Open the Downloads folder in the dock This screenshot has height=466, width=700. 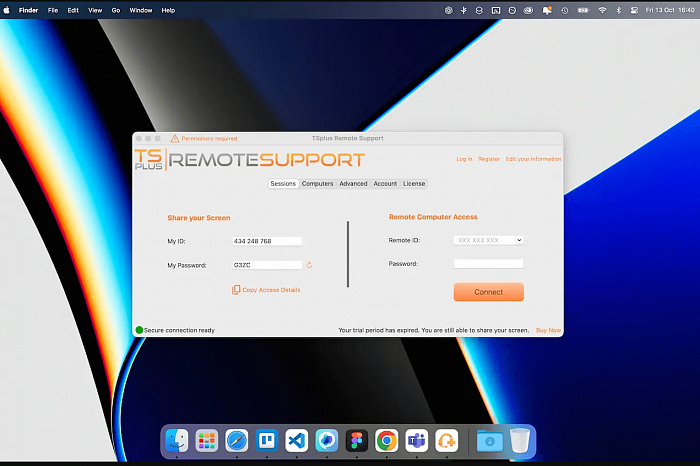pos(489,441)
